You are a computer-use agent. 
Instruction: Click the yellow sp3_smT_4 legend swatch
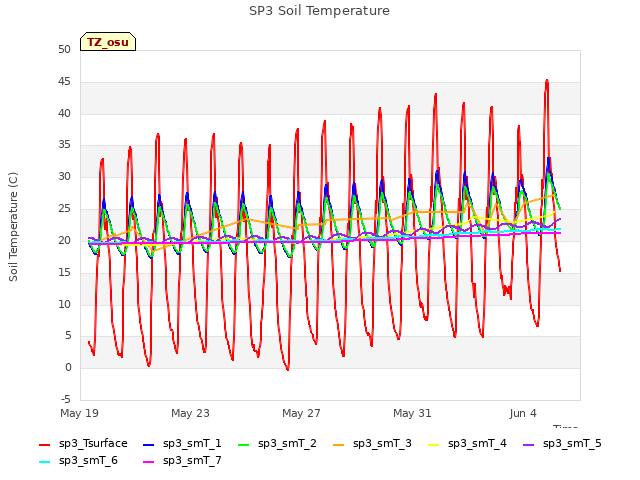tap(433, 444)
